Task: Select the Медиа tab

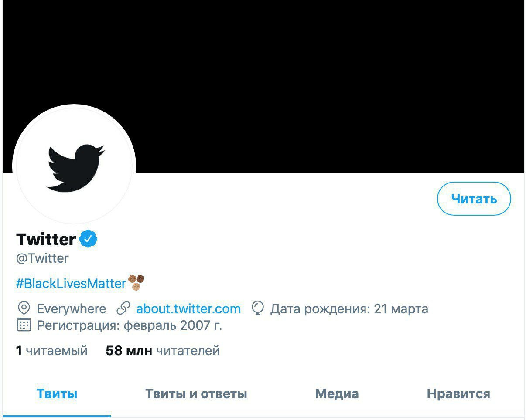Action: [337, 394]
